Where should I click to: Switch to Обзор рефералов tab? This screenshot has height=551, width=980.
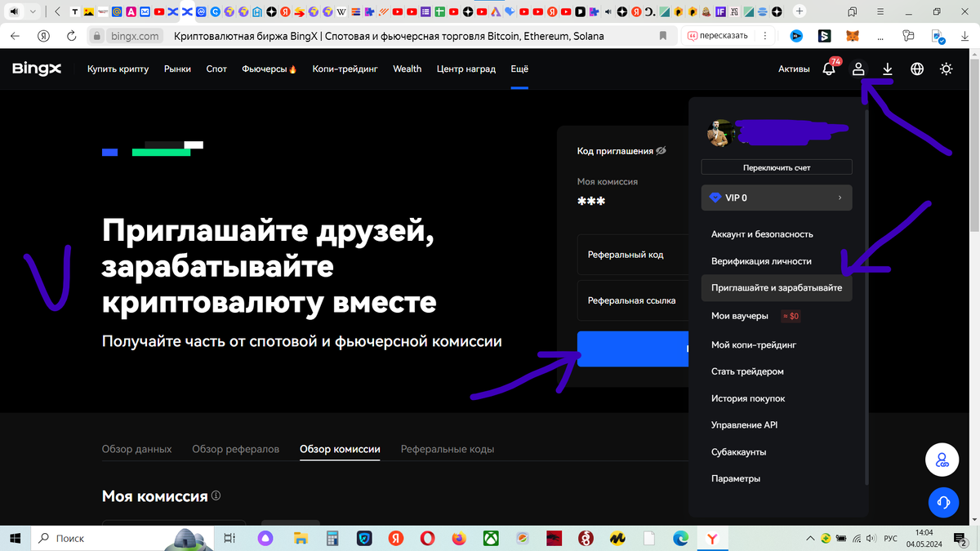pyautogui.click(x=235, y=449)
